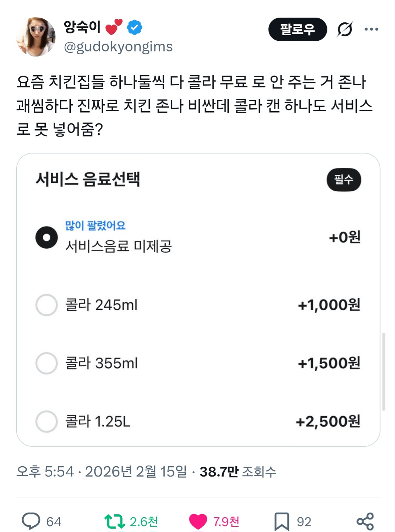Screen dimensions: 395x532
Task: Open the @gudokyongims profile handle
Action: pyautogui.click(x=118, y=47)
